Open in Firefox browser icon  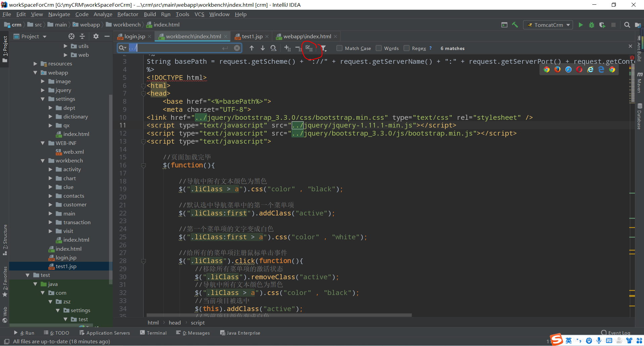coord(557,69)
